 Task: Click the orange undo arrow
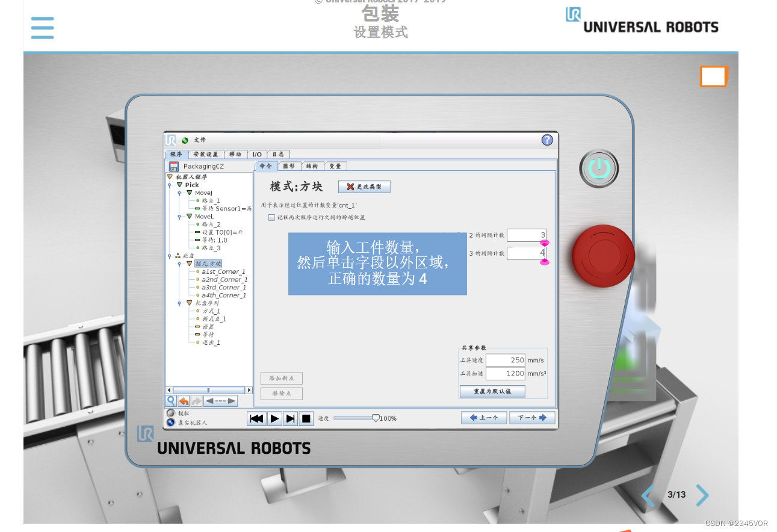pyautogui.click(x=184, y=400)
